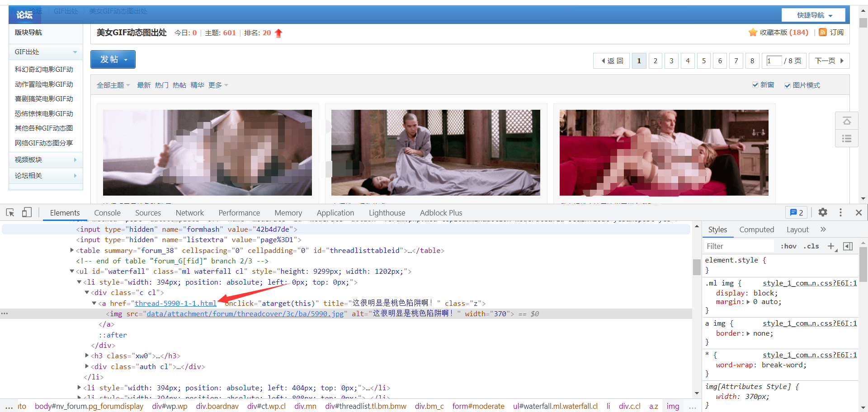The image size is (868, 412).
Task: Select the inspect element picker icon
Action: click(10, 212)
